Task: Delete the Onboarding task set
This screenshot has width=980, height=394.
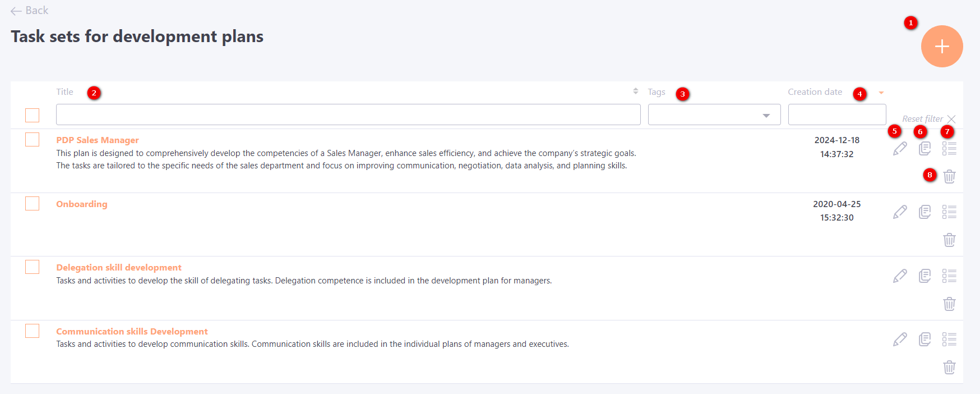Action: pos(949,240)
